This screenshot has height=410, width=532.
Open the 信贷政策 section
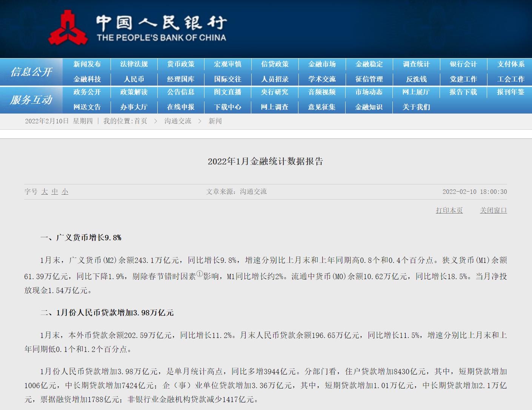coord(275,64)
